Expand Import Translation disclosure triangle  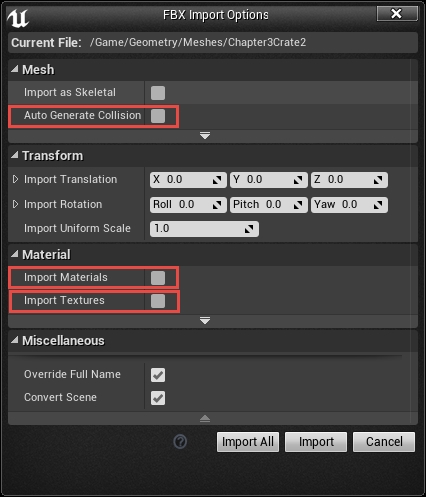pos(15,179)
